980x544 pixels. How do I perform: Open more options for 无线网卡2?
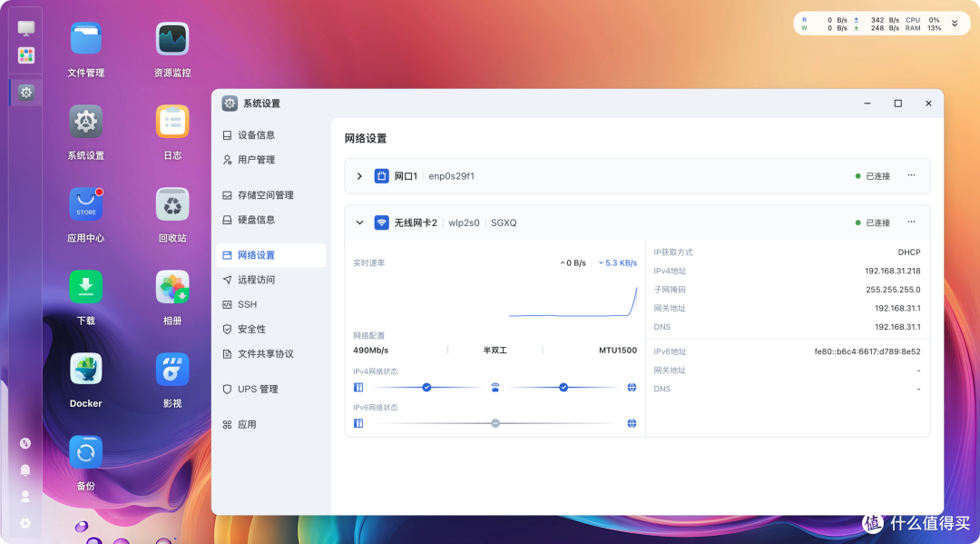(x=911, y=222)
